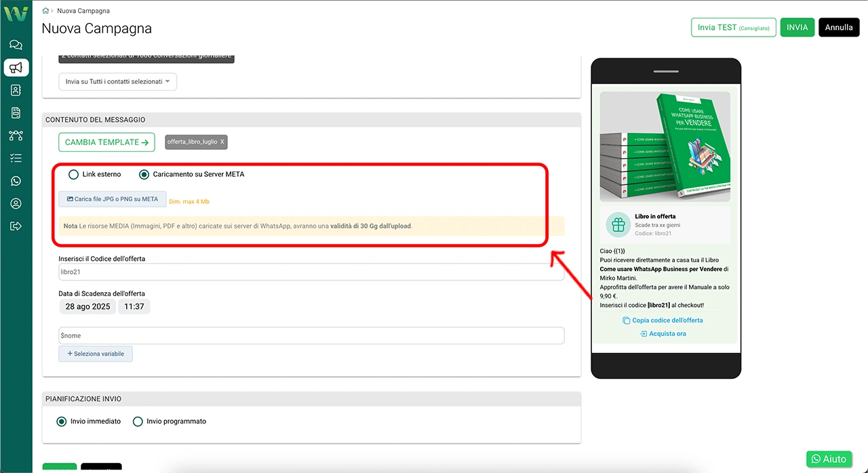Open the flows diagram sidebar icon
The height and width of the screenshot is (473, 868).
point(16,136)
